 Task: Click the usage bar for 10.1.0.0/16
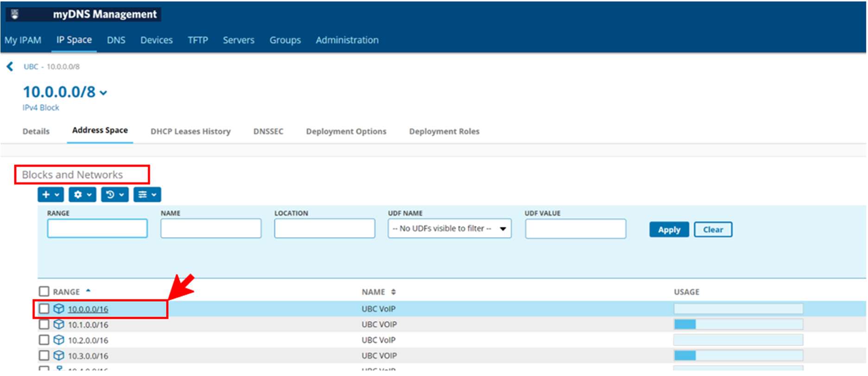(x=738, y=325)
